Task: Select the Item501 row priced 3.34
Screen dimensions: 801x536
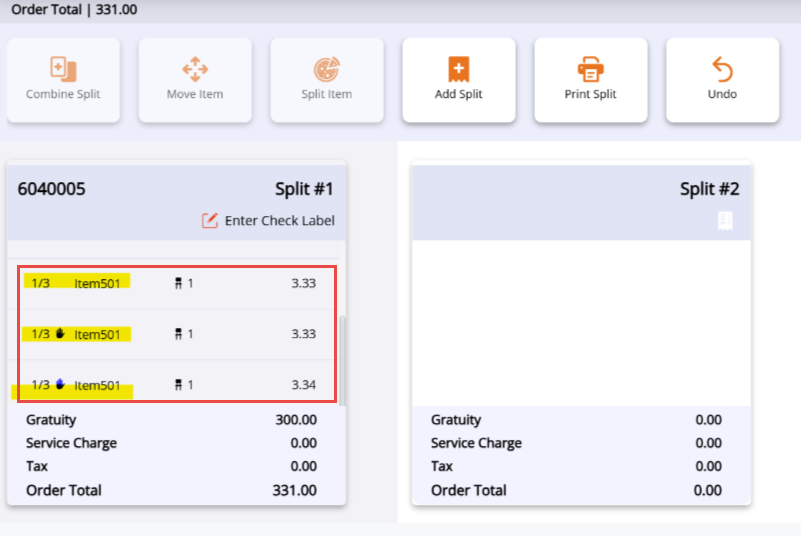Action: pos(175,385)
